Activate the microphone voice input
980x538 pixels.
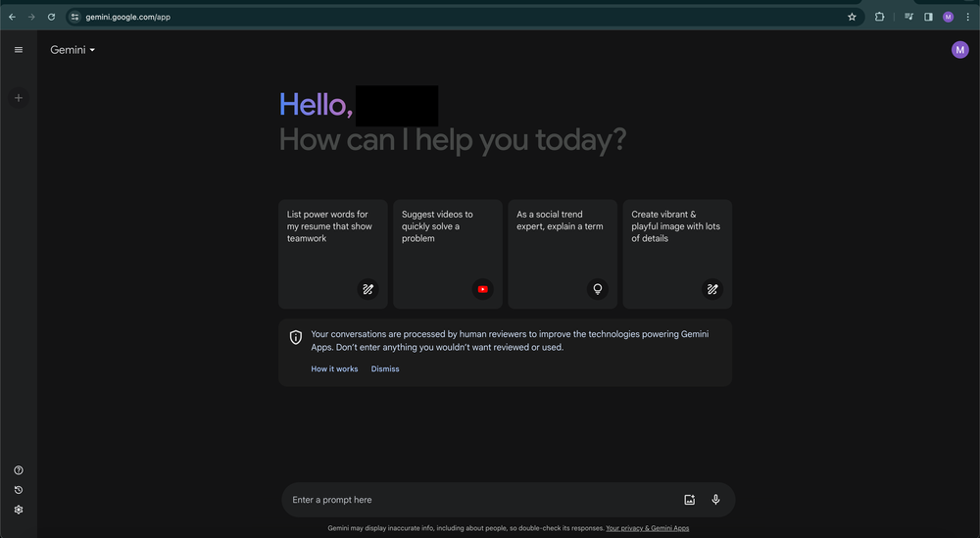pyautogui.click(x=715, y=500)
